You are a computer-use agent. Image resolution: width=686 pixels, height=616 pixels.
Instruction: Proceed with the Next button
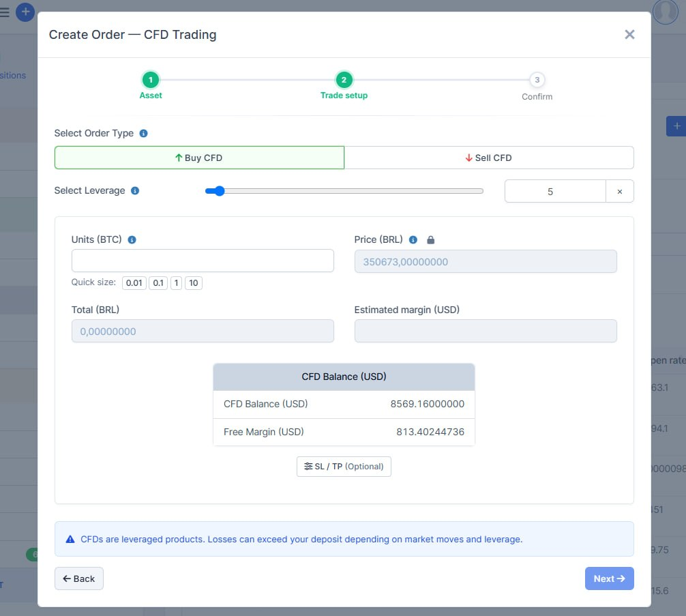609,578
